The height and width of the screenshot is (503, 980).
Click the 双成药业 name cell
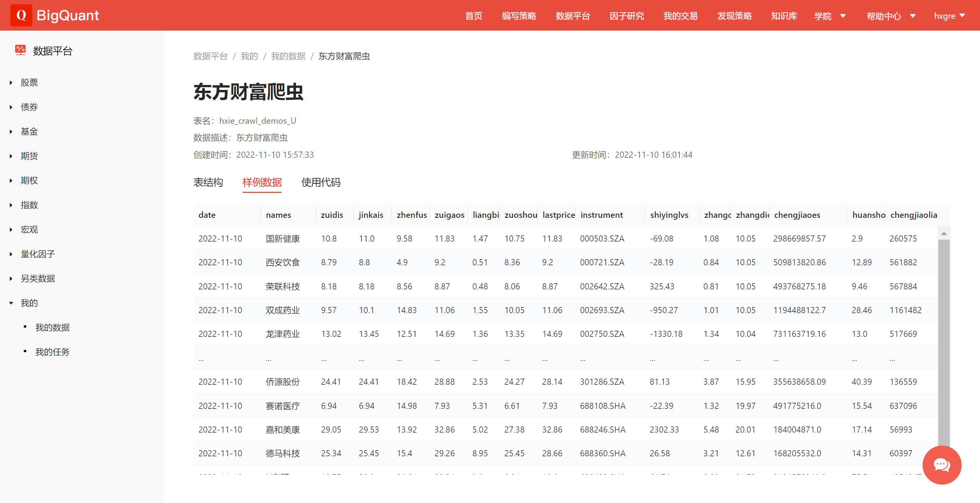[283, 310]
